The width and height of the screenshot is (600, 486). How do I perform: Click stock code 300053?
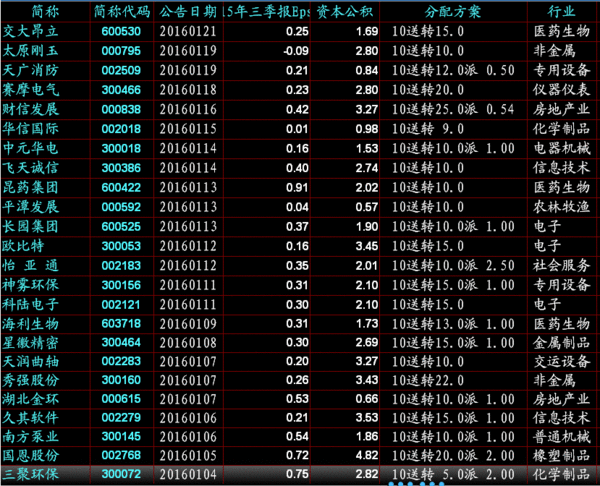coord(121,246)
